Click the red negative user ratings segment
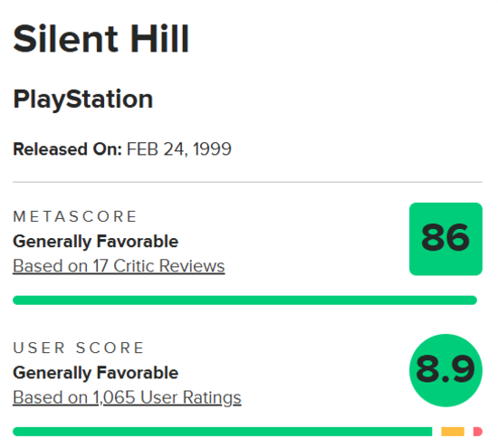 pyautogui.click(x=478, y=432)
